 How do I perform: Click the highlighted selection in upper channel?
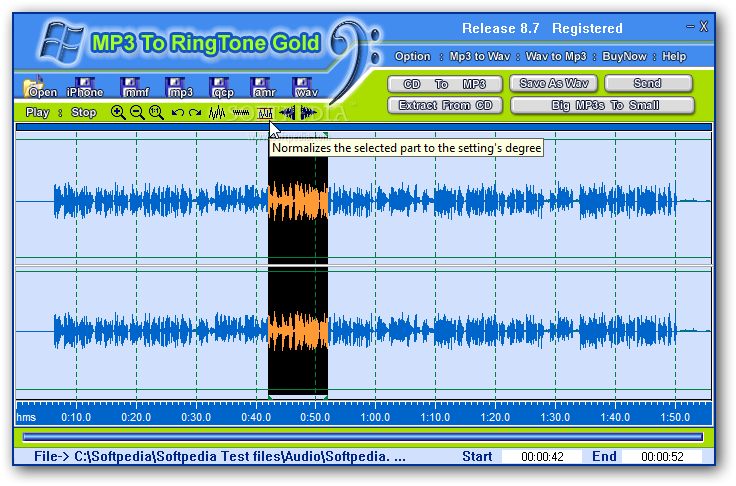click(298, 201)
